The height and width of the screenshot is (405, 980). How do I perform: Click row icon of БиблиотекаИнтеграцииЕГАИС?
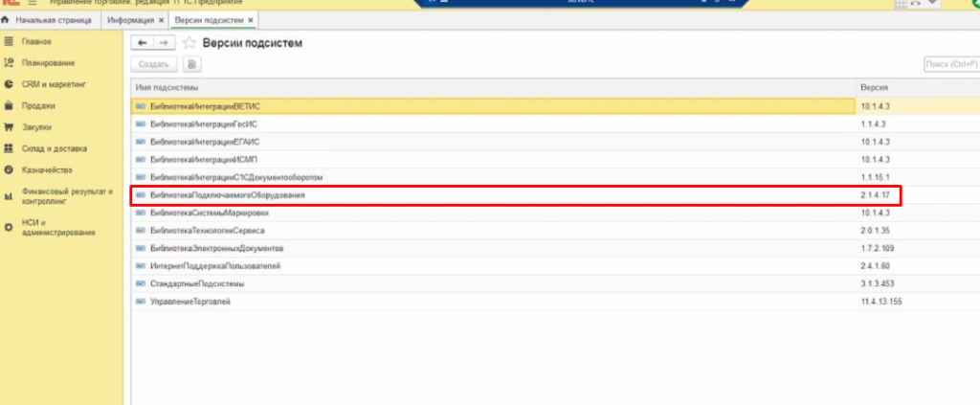(x=141, y=142)
